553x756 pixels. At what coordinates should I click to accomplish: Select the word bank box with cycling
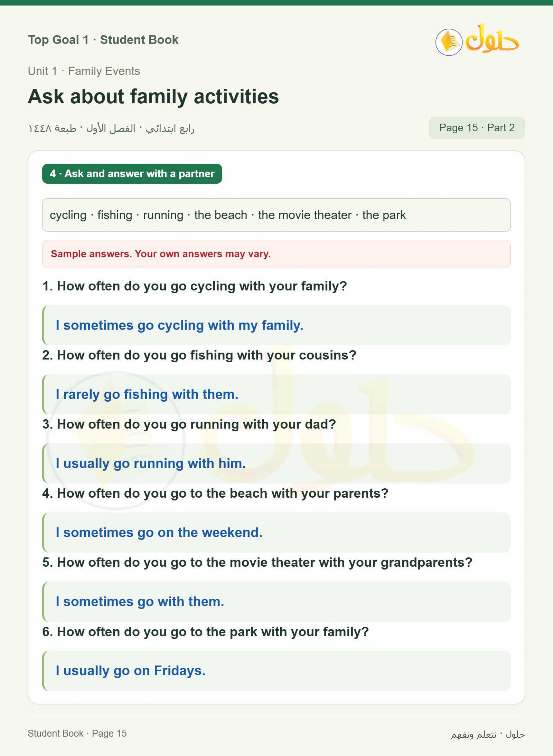276,215
